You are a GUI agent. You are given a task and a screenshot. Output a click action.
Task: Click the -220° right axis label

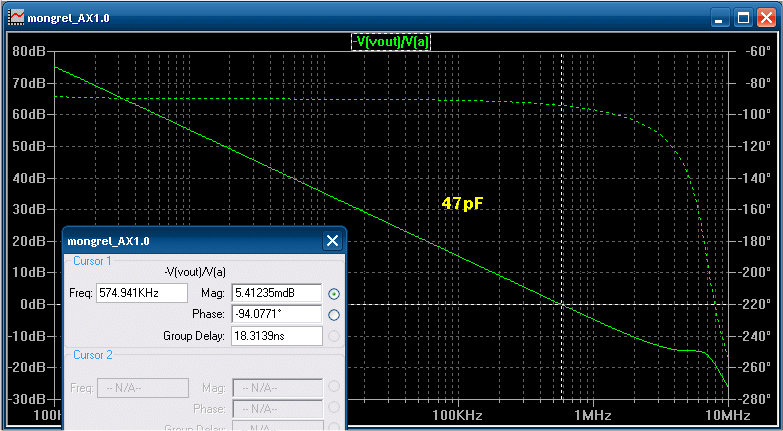click(755, 304)
